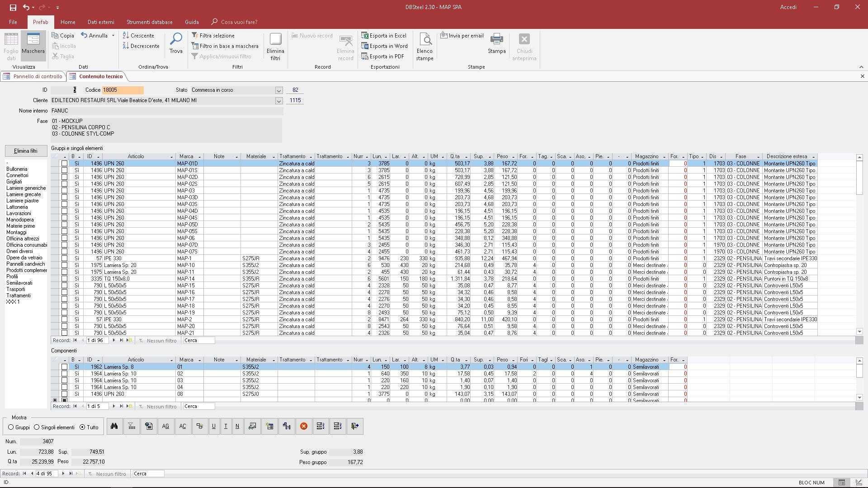Switch to Pannello di controllo document tab

(x=33, y=76)
